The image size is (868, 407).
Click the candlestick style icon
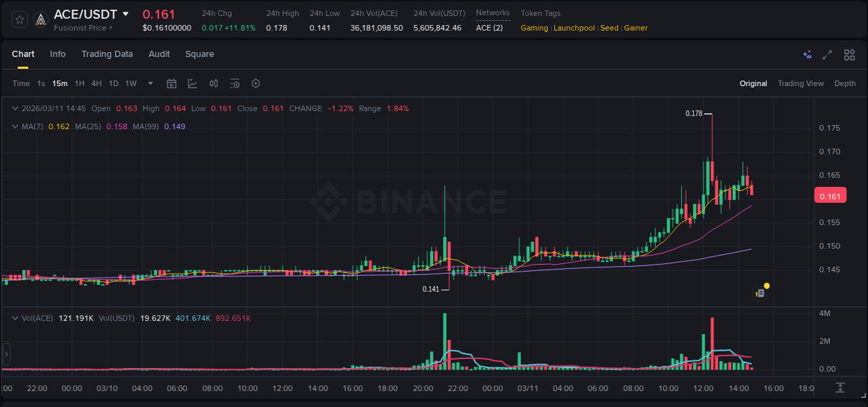click(214, 83)
